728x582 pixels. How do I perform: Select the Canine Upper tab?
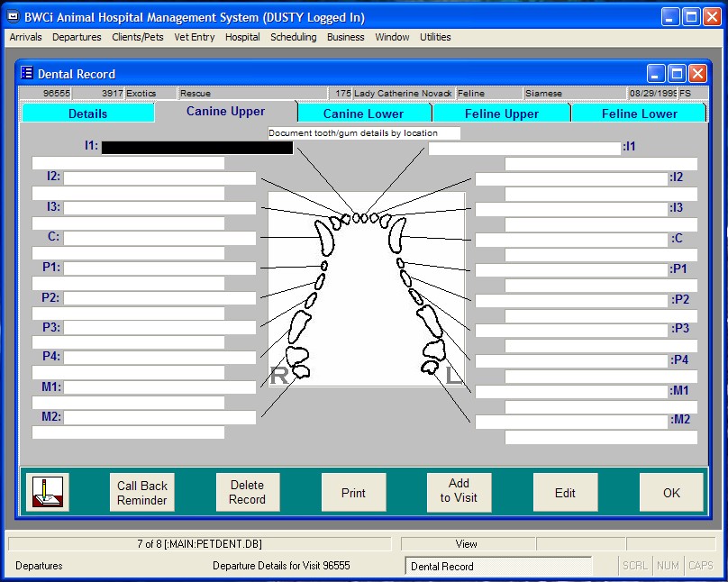[x=225, y=112]
